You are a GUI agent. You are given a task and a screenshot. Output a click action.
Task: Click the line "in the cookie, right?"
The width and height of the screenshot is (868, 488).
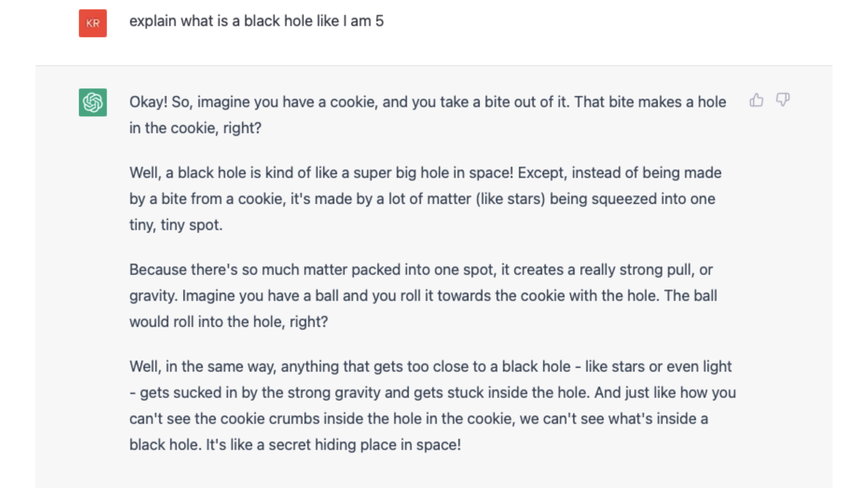point(195,128)
